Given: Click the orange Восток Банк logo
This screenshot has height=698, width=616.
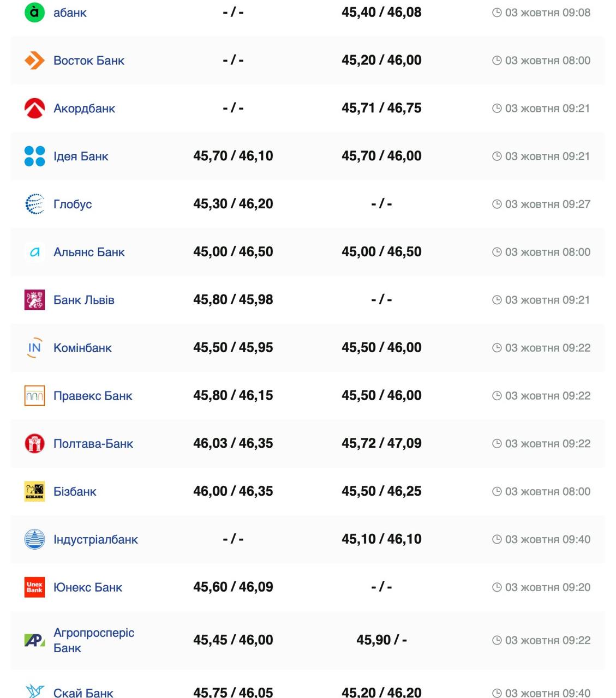Looking at the screenshot, I should pos(34,61).
